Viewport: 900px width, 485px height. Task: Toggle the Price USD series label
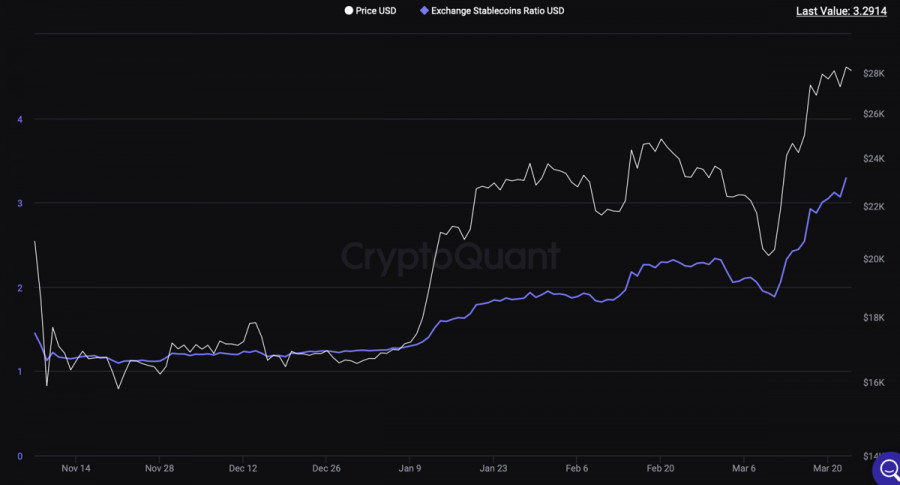(x=376, y=11)
